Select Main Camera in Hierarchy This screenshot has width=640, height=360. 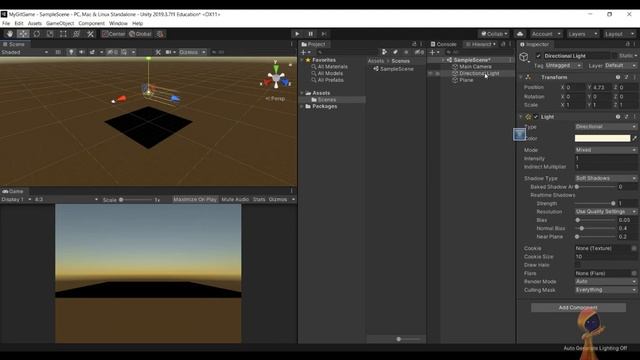pyautogui.click(x=475, y=67)
